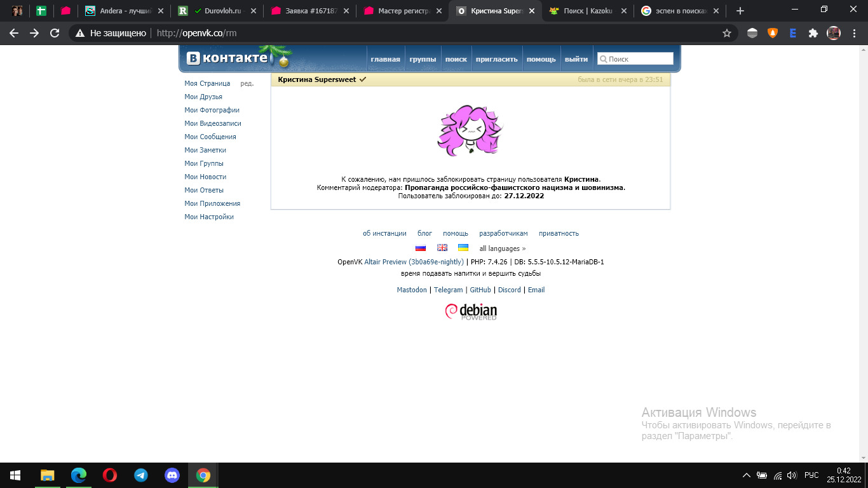The height and width of the screenshot is (488, 868).
Task: Click the Russian flag language icon
Action: (x=421, y=248)
